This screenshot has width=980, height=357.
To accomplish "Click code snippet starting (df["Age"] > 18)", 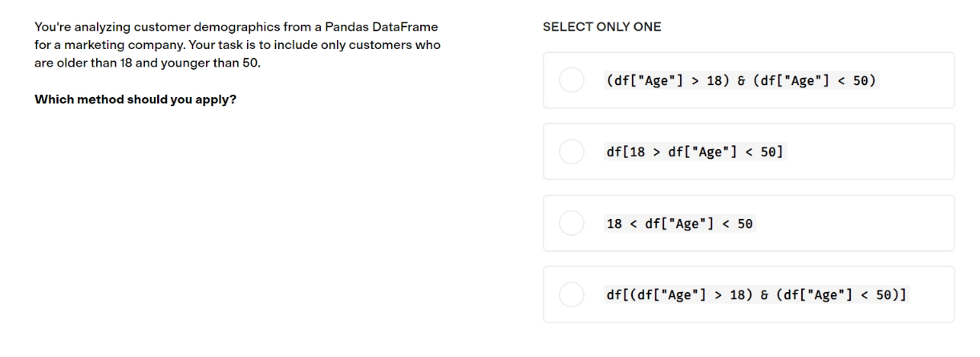I will tap(743, 80).
